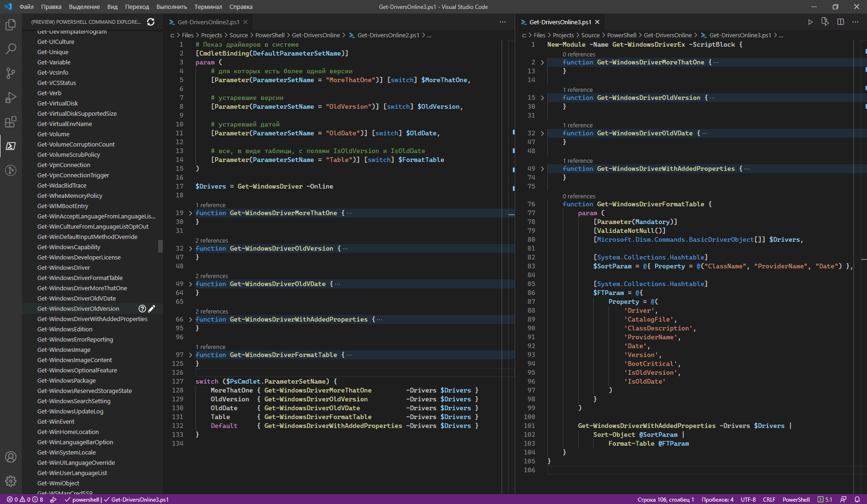Viewport: 867px width, 504px height.
Task: Open the Extensions view
Action: (11, 122)
